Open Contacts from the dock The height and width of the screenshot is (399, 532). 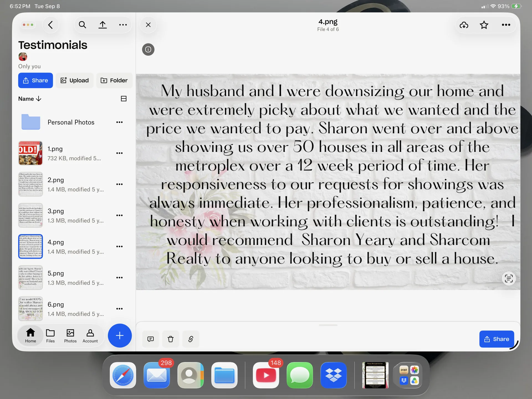point(191,375)
